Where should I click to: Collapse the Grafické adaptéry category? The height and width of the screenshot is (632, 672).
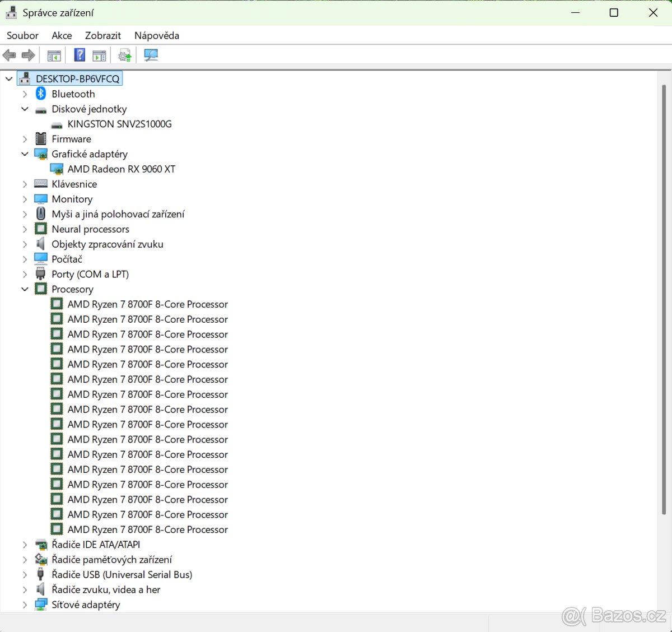coord(25,154)
